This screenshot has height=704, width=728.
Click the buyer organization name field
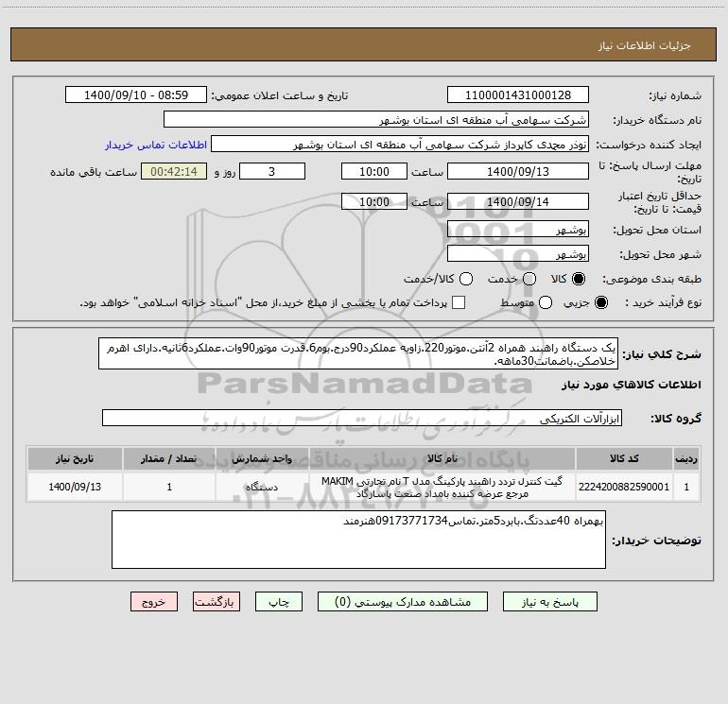coord(376,119)
